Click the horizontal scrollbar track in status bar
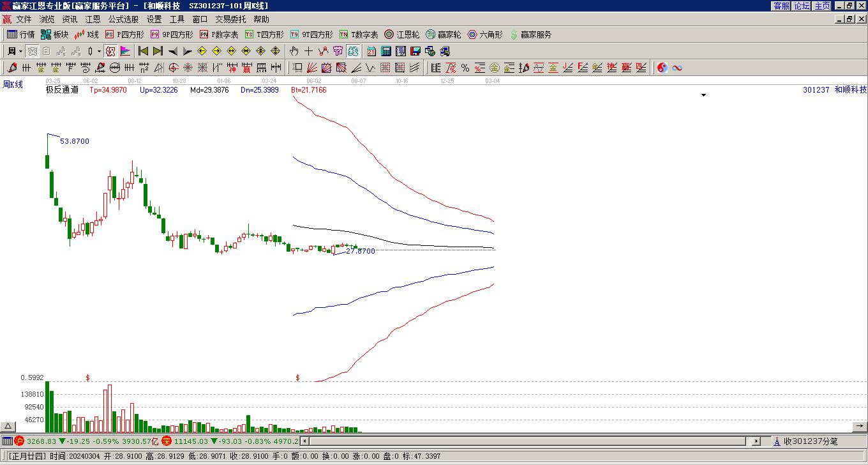Image resolution: width=868 pixels, height=465 pixels. click(530, 441)
